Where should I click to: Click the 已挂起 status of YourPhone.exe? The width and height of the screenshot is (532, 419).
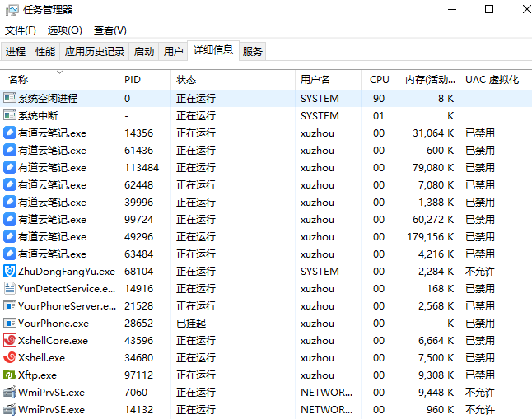click(x=191, y=323)
